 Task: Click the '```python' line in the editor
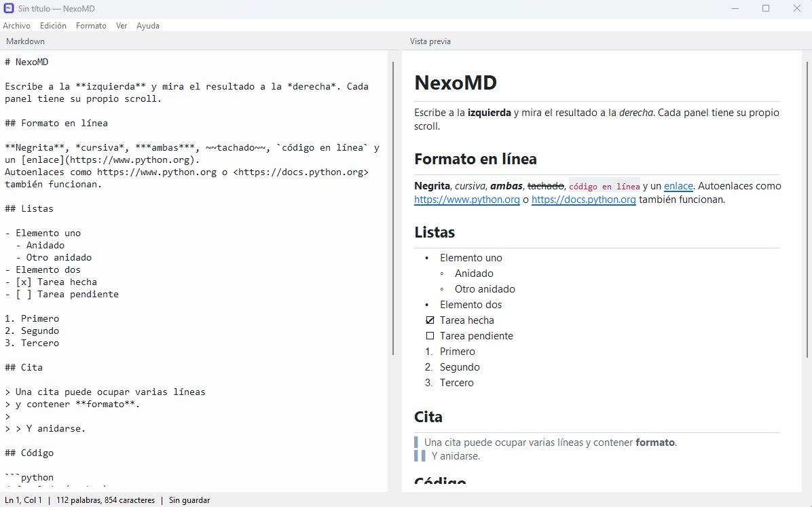pyautogui.click(x=29, y=478)
